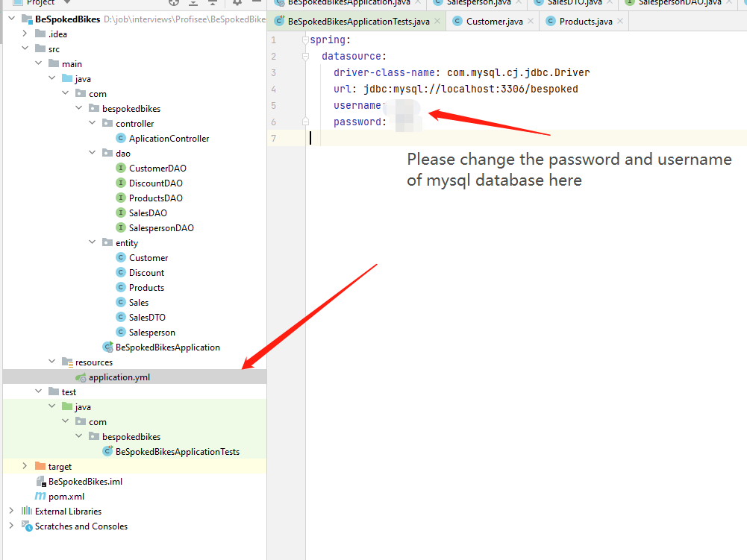The image size is (747, 560).
Task: Collapse the BeSpokedBikes project root
Action: pyautogui.click(x=12, y=19)
